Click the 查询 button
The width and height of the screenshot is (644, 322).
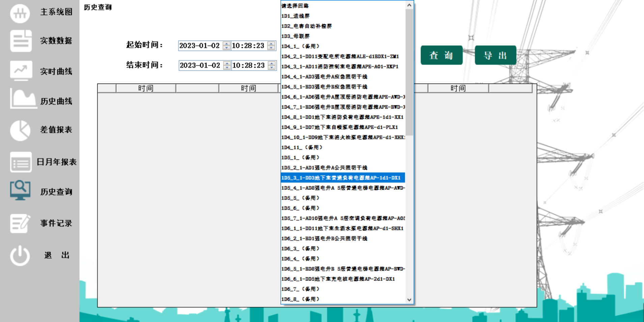click(x=441, y=55)
